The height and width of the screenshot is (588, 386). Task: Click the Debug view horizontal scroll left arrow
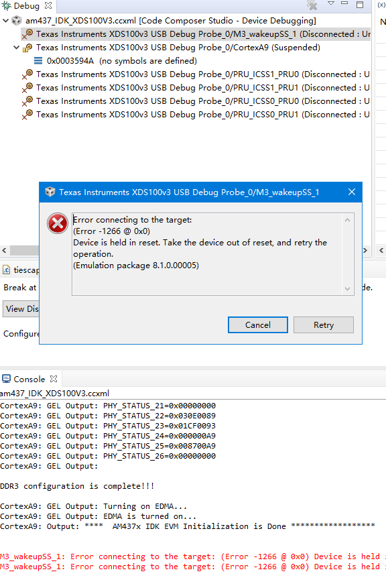click(5, 251)
